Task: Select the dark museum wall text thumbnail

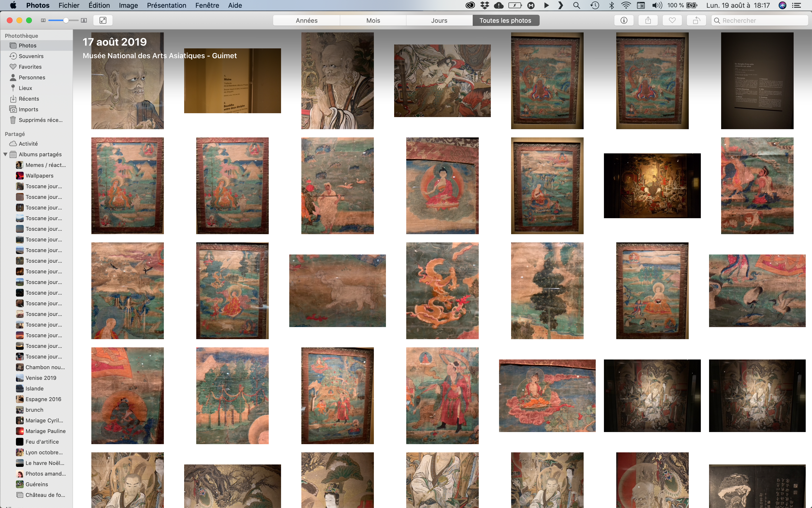Action: coord(757,81)
